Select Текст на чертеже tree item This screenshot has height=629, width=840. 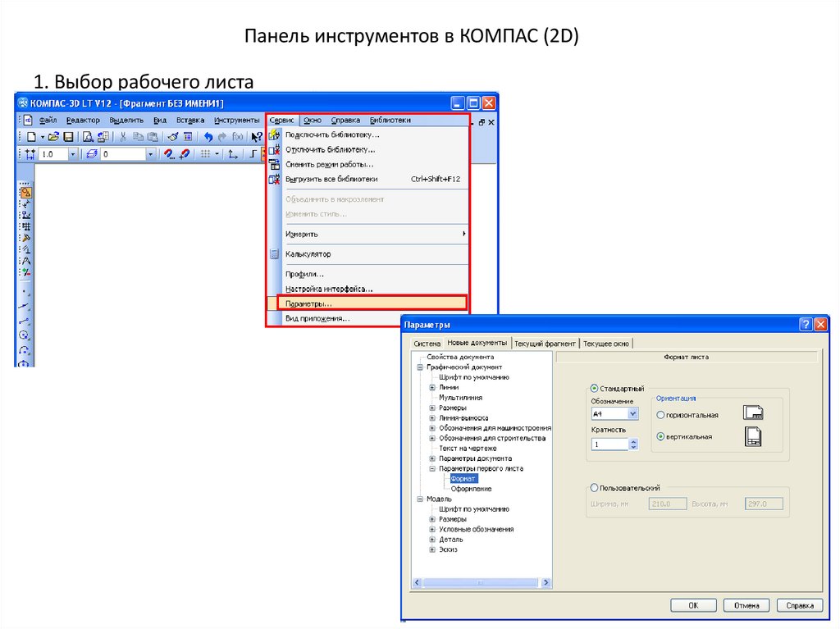pyautogui.click(x=468, y=448)
